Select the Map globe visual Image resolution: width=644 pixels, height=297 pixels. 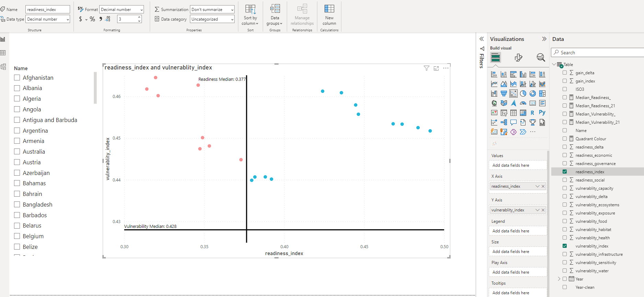494,103
